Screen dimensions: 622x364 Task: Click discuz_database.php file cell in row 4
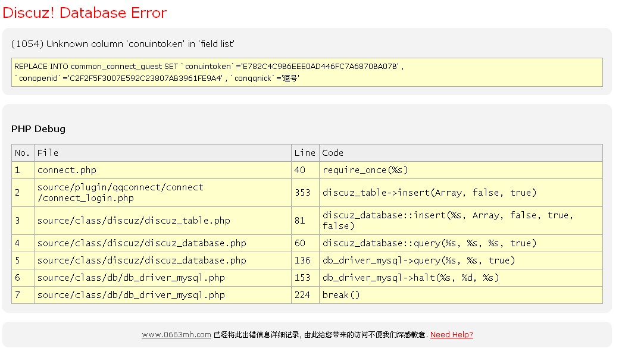coord(162,243)
